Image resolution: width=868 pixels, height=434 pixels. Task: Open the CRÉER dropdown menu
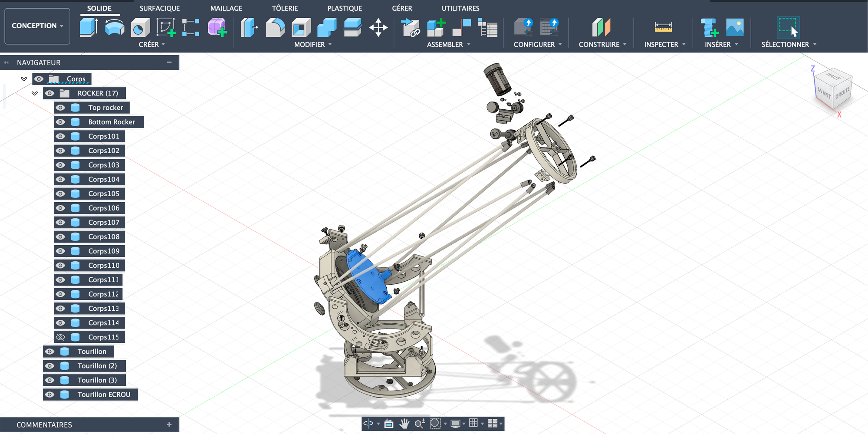pyautogui.click(x=152, y=44)
